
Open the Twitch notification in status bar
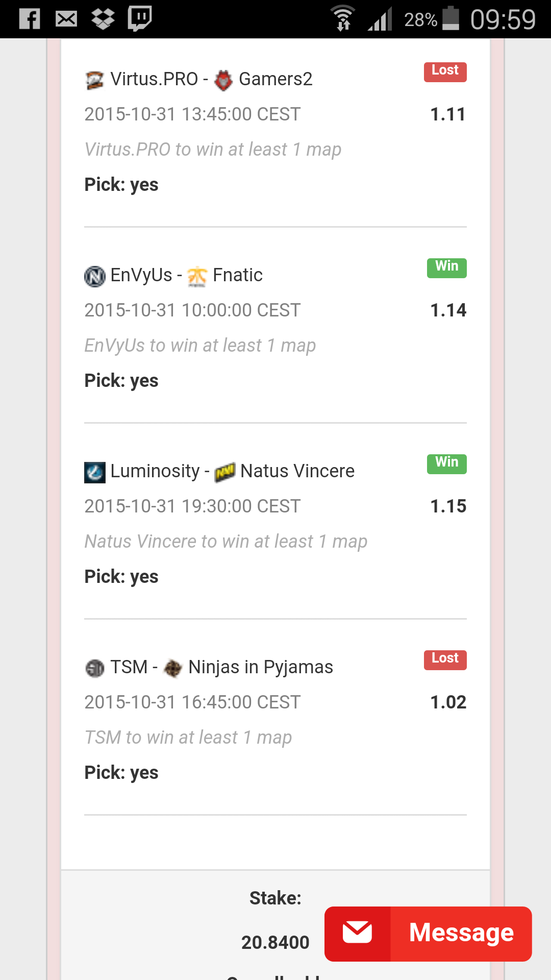[x=140, y=19]
